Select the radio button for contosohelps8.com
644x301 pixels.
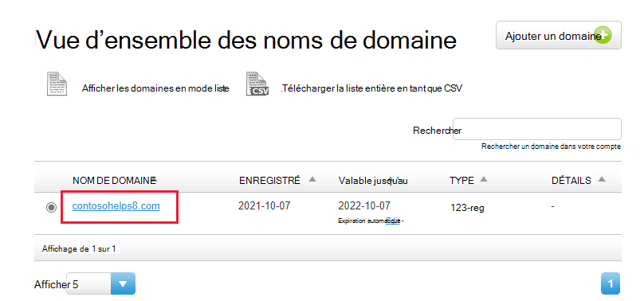point(51,208)
